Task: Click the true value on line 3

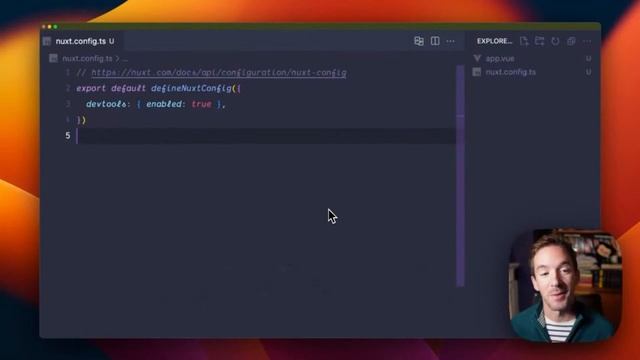Action: pyautogui.click(x=201, y=104)
